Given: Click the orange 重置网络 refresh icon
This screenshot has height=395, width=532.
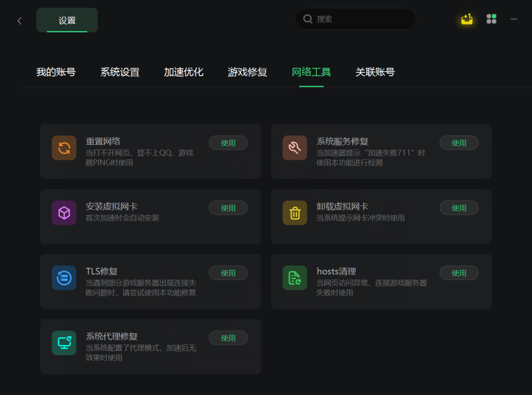Looking at the screenshot, I should [64, 148].
